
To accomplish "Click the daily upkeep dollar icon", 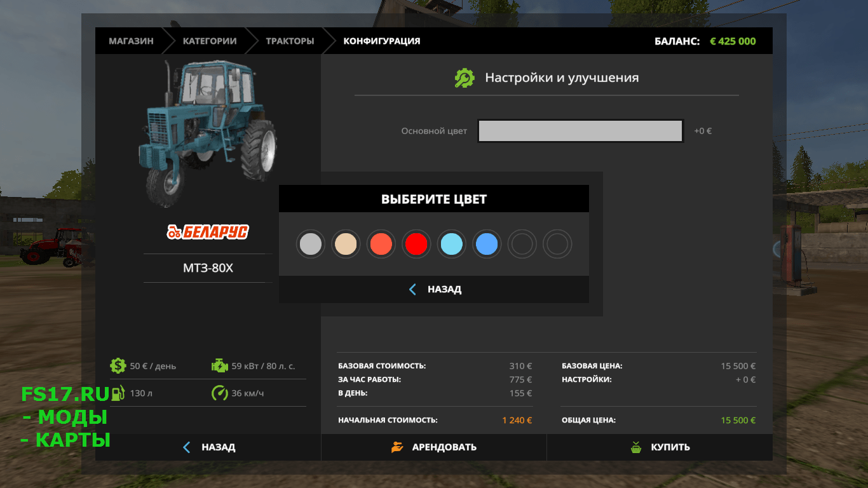I will pyautogui.click(x=118, y=365).
